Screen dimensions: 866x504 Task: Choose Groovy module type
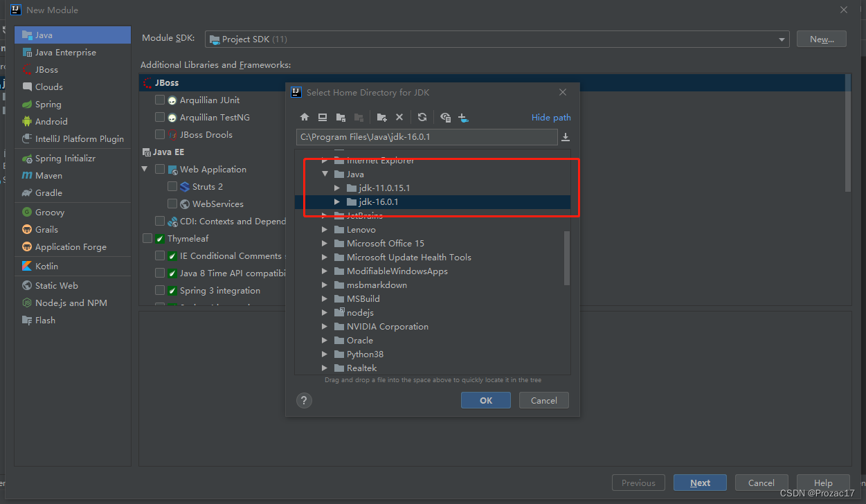point(73,212)
